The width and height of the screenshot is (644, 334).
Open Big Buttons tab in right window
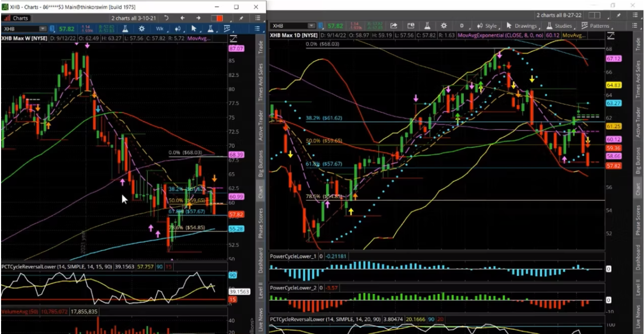click(639, 160)
